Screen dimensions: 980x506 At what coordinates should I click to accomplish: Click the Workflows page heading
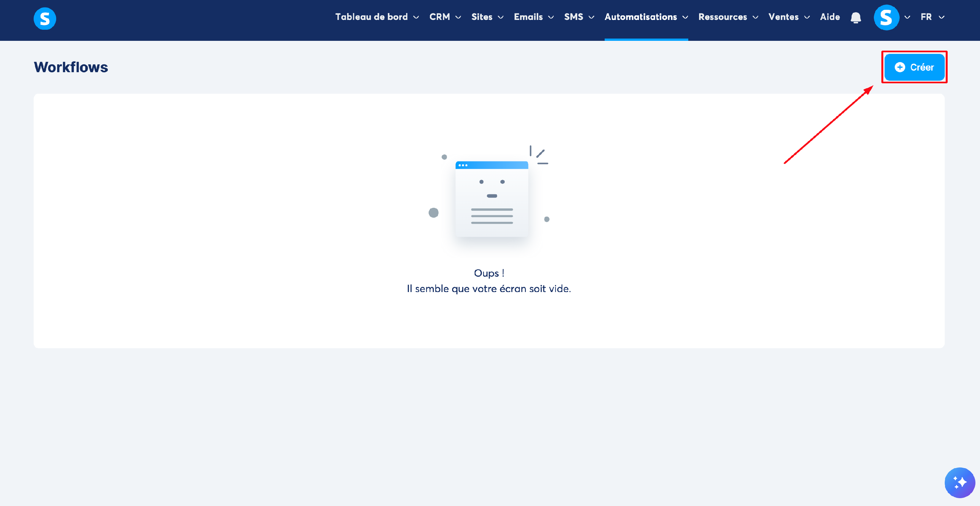coord(71,67)
